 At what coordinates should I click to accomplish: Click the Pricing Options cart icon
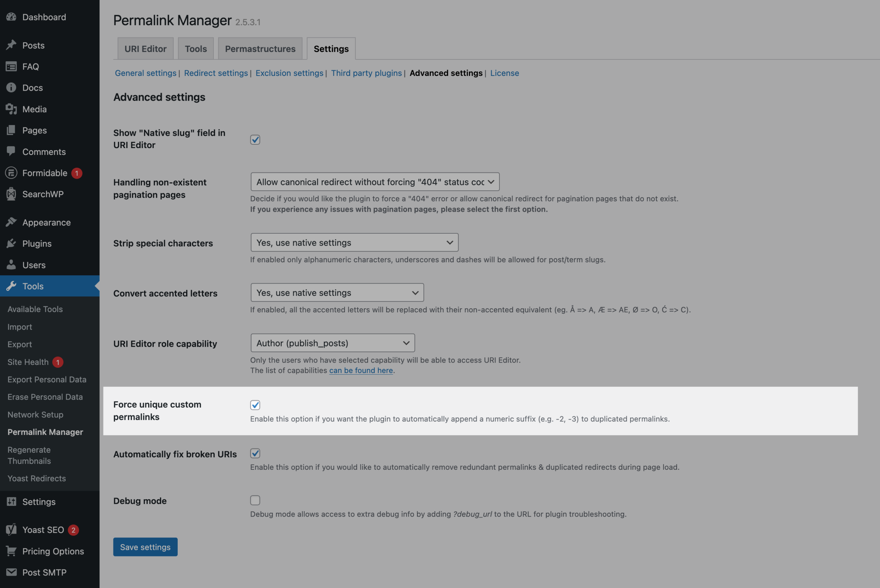[x=11, y=551]
